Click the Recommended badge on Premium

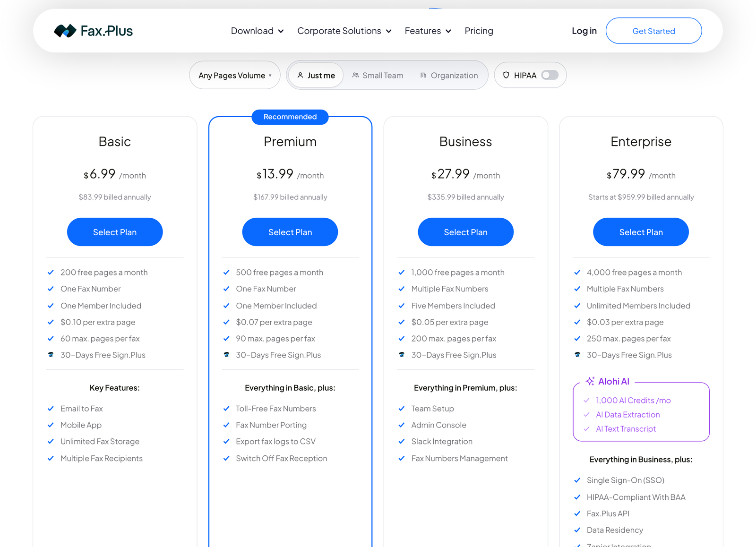pyautogui.click(x=290, y=117)
